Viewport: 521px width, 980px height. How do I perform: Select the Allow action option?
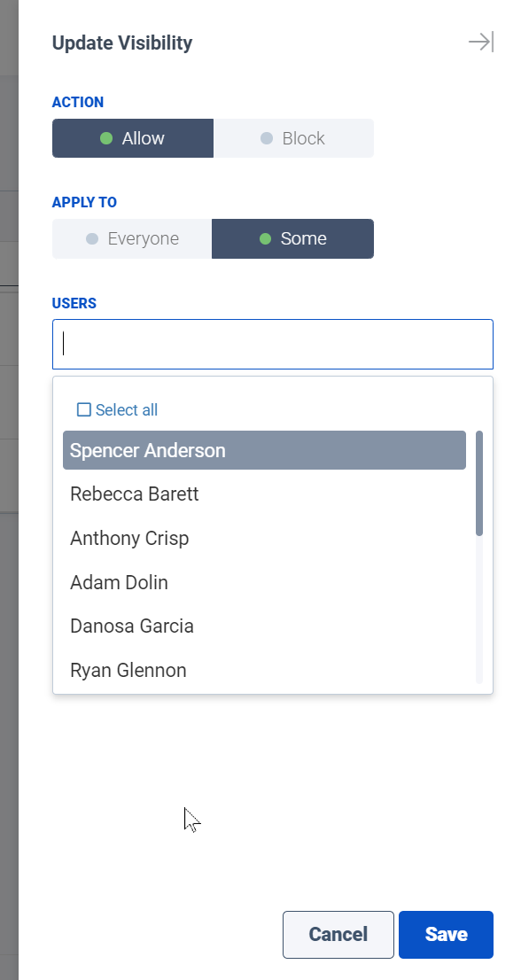tap(132, 138)
